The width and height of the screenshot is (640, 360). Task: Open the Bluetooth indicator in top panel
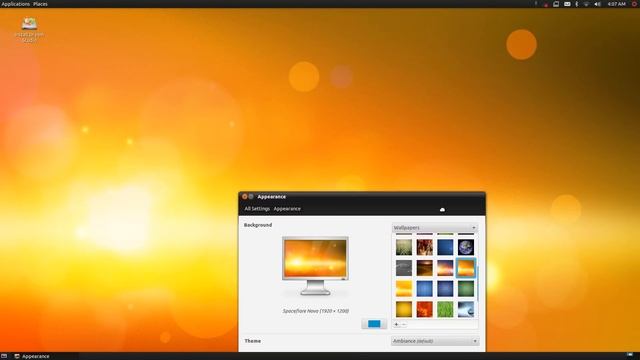pyautogui.click(x=577, y=4)
